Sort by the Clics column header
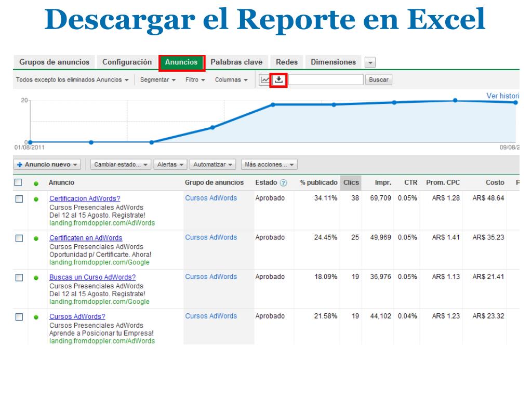532x399 pixels. click(x=351, y=182)
